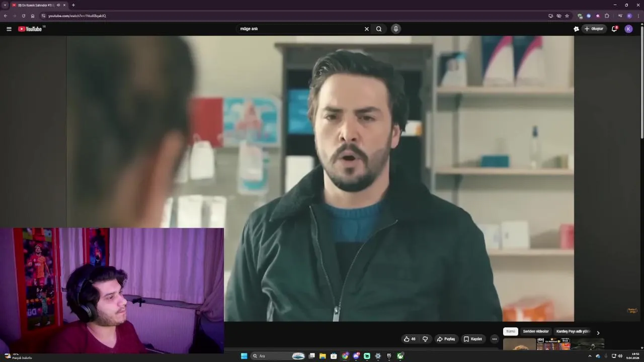The width and height of the screenshot is (644, 362).
Task: Open the pink extension icon
Action: tap(598, 16)
